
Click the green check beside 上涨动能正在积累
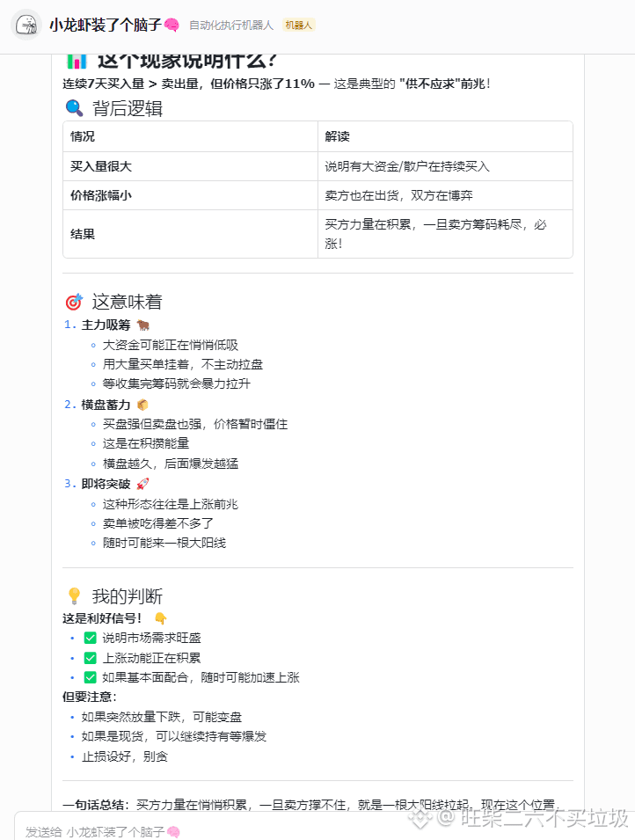click(90, 658)
